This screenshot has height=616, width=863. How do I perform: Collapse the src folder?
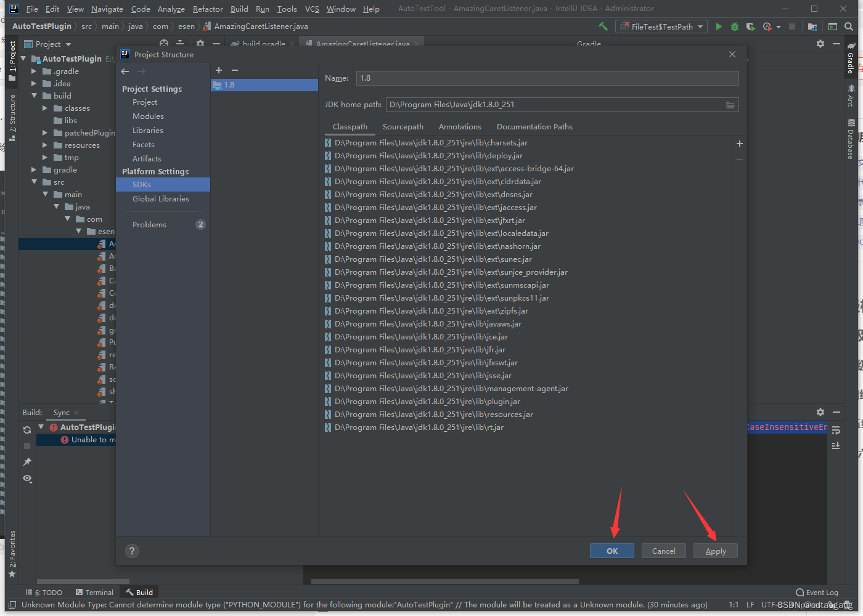[34, 182]
